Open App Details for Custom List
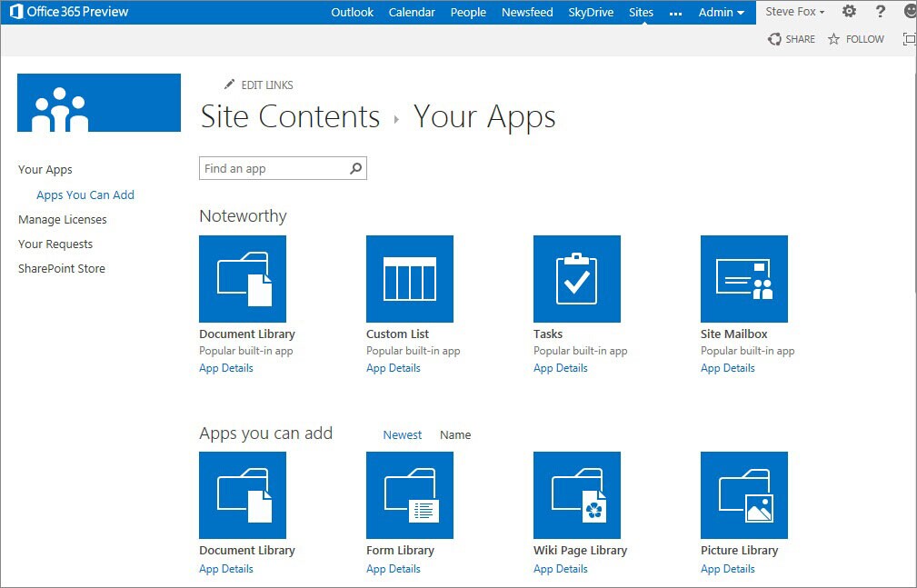917x588 pixels. click(394, 368)
